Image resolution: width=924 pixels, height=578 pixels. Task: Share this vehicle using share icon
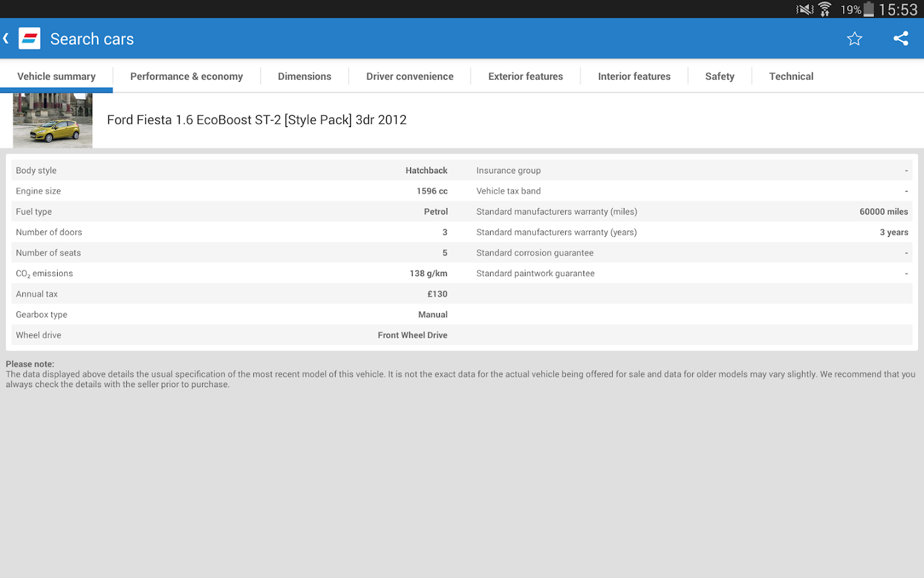pos(901,39)
